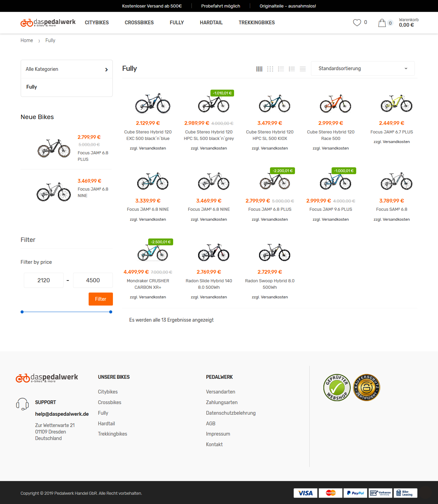Image resolution: width=438 pixels, height=504 pixels.
Task: Open the FULLY menu item
Action: pyautogui.click(x=177, y=23)
